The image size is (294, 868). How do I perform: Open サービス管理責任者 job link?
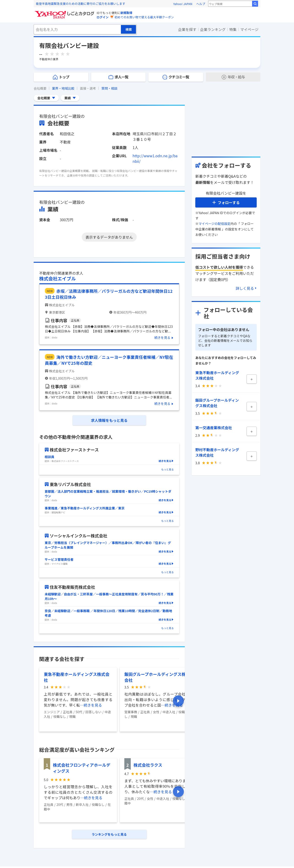coord(59,559)
